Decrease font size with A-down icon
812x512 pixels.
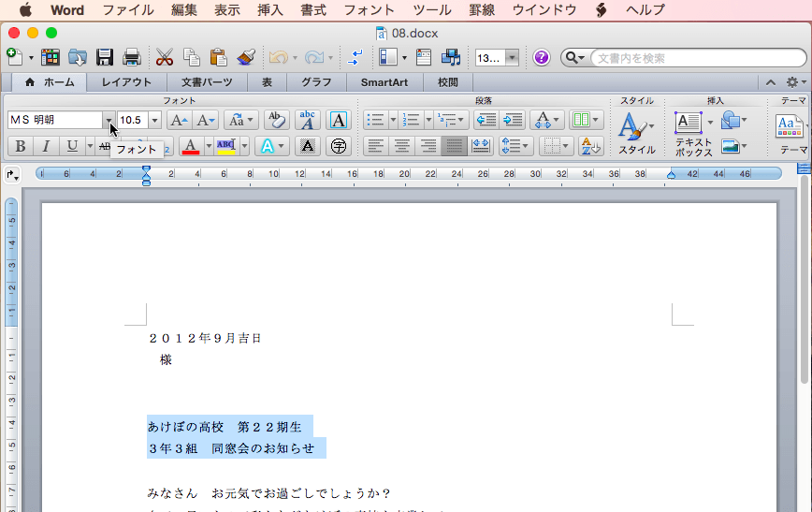tap(205, 120)
